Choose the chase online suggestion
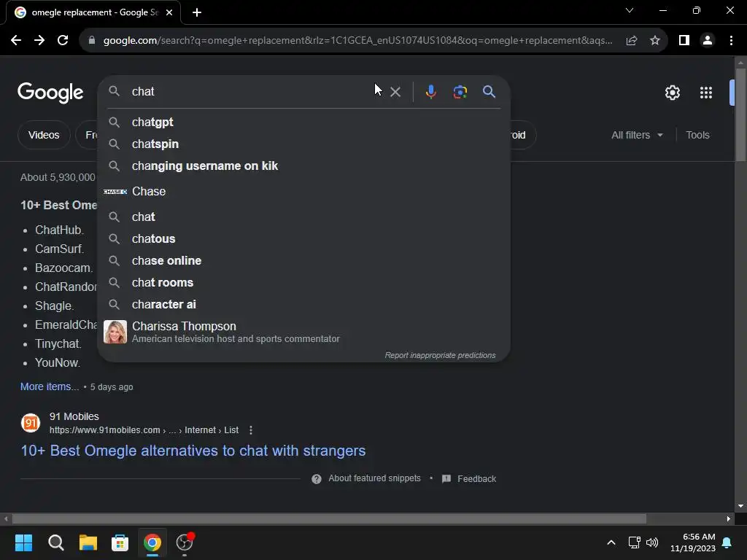Image resolution: width=747 pixels, height=560 pixels. pos(304,261)
